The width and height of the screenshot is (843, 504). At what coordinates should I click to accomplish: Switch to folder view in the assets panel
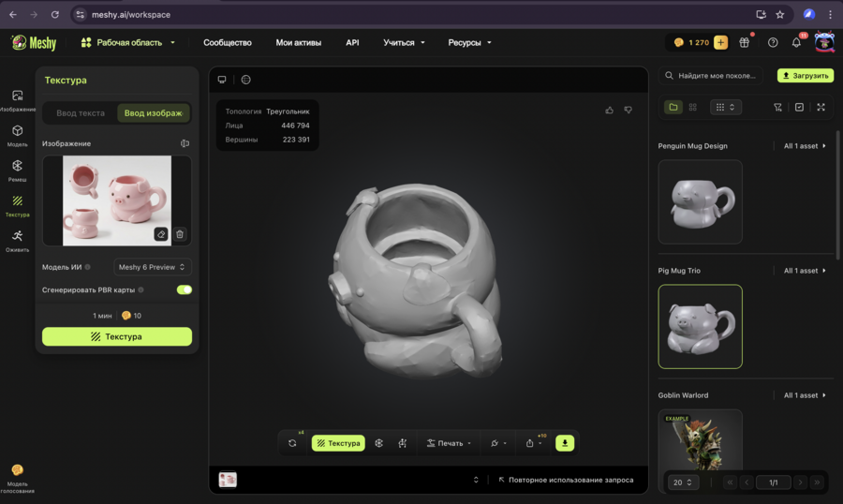tap(673, 107)
